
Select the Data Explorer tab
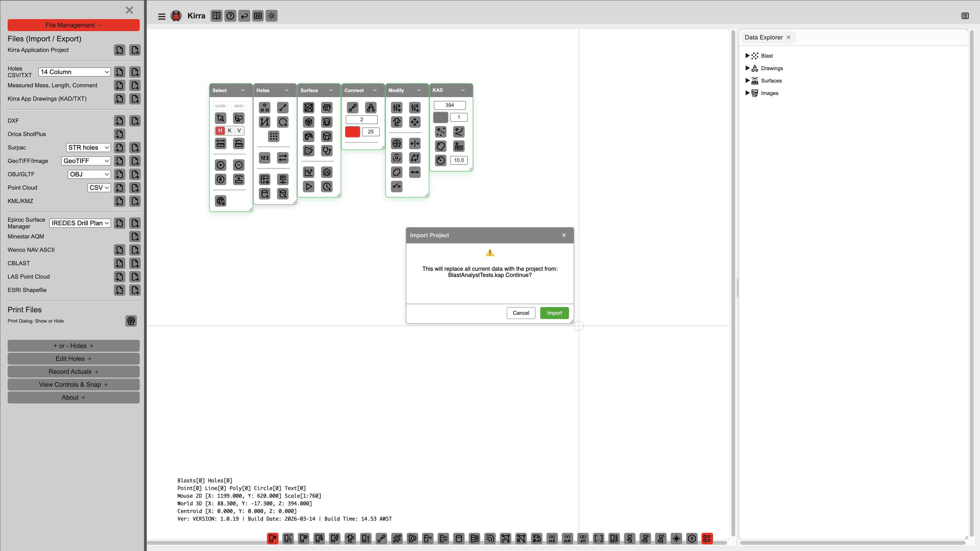tap(763, 37)
